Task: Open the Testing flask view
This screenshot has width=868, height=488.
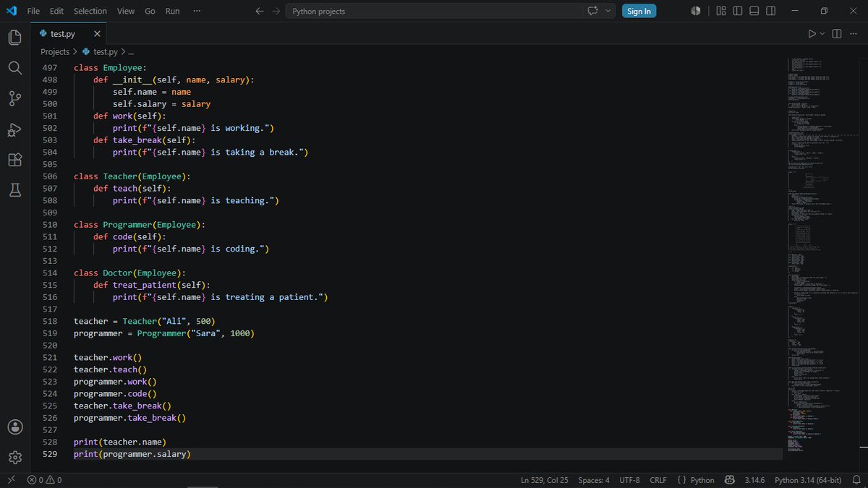Action: click(15, 190)
